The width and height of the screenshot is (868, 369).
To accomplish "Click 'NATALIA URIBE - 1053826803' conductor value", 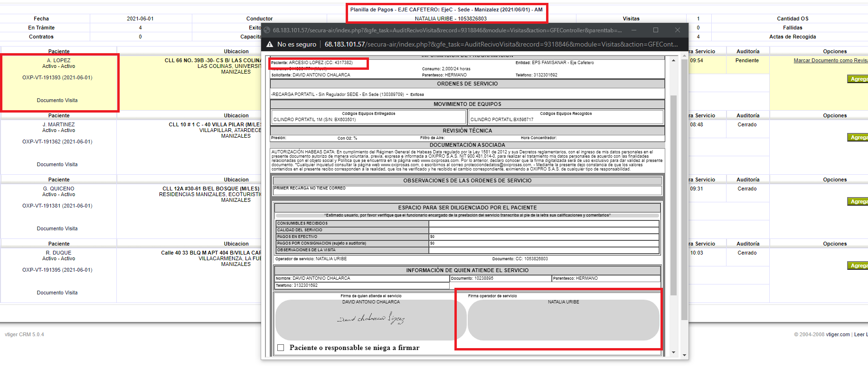I will pos(451,19).
